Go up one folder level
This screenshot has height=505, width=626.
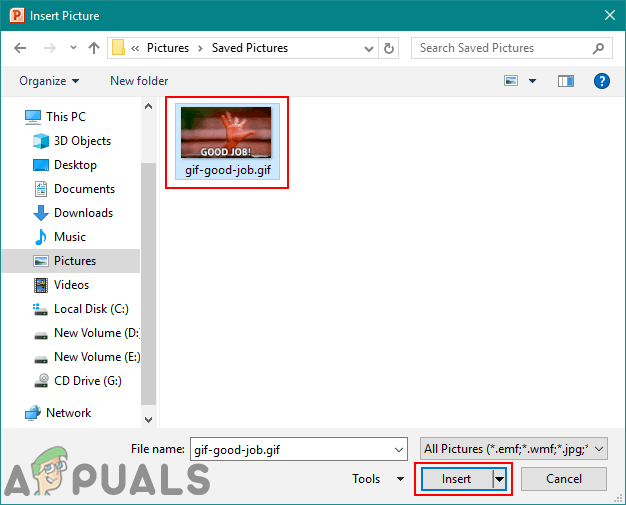(94, 48)
